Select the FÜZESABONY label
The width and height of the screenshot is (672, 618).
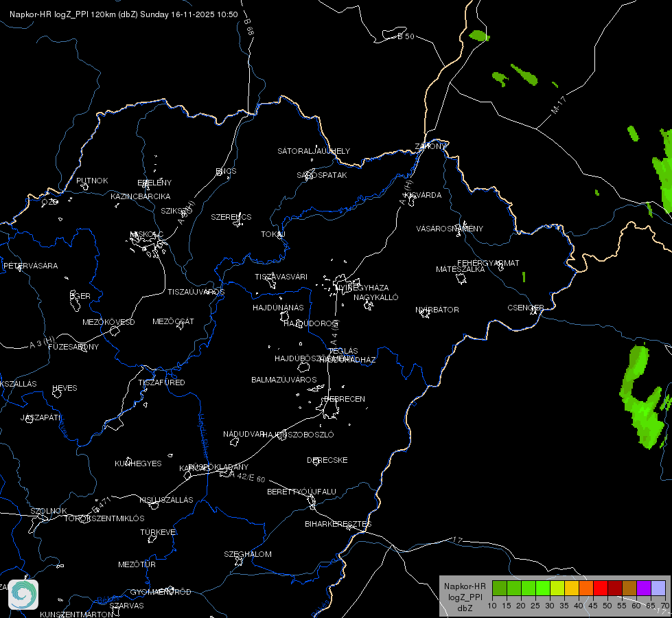click(x=73, y=347)
